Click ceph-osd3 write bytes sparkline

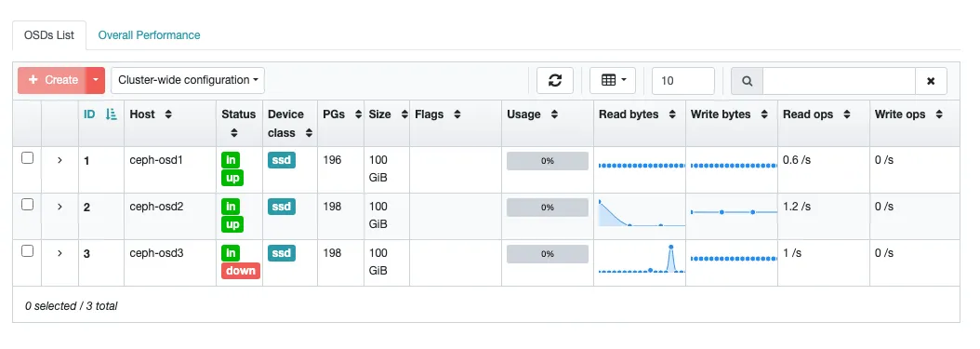click(x=734, y=259)
